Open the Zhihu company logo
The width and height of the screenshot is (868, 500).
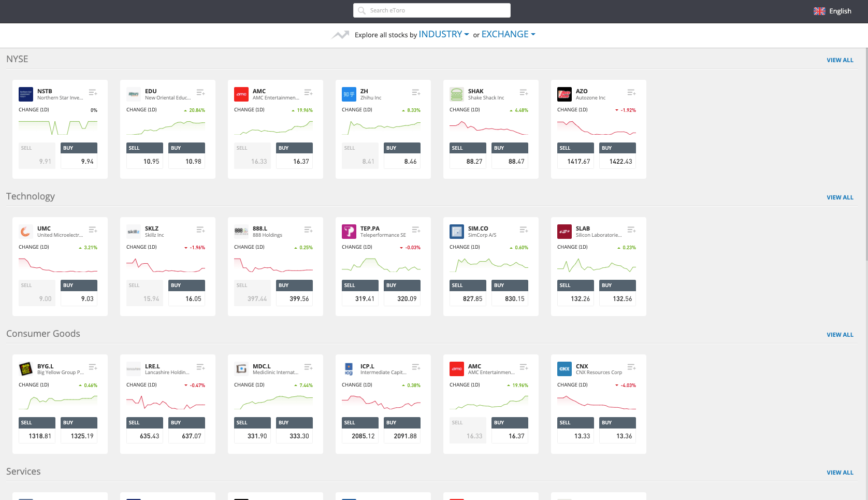coord(349,94)
